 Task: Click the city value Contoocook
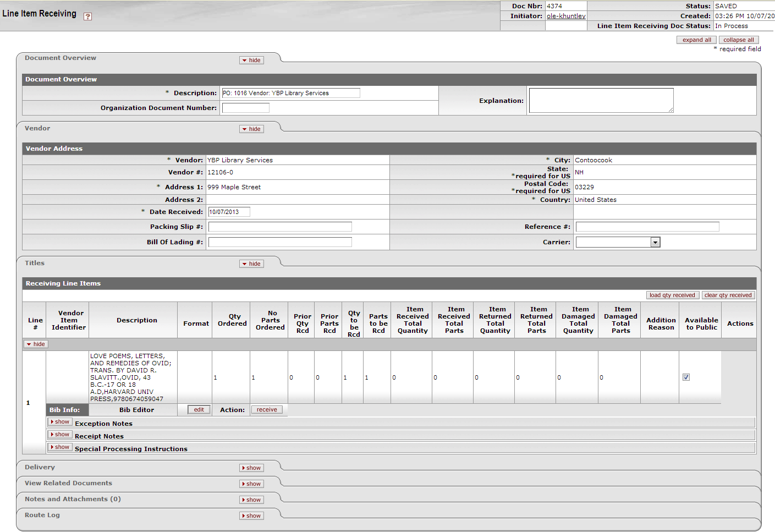[x=593, y=160]
